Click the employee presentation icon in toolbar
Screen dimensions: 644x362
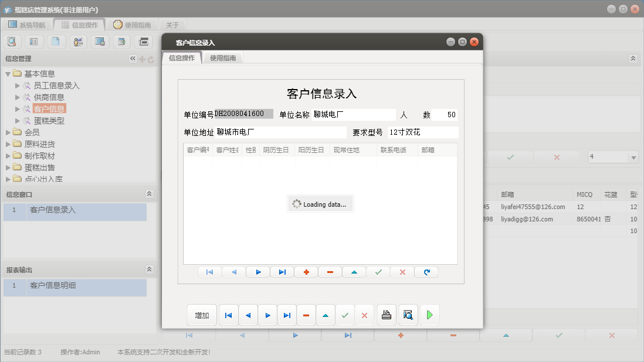[x=78, y=41]
